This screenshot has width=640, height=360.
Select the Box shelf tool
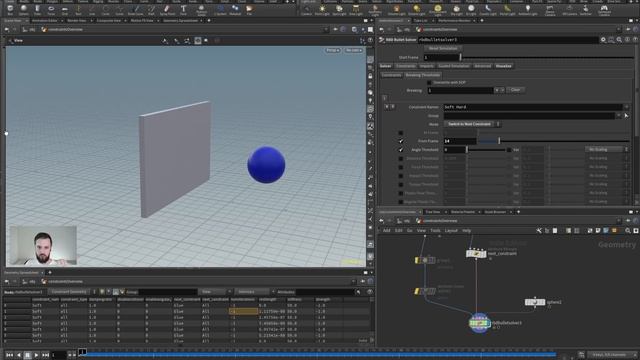10,10
